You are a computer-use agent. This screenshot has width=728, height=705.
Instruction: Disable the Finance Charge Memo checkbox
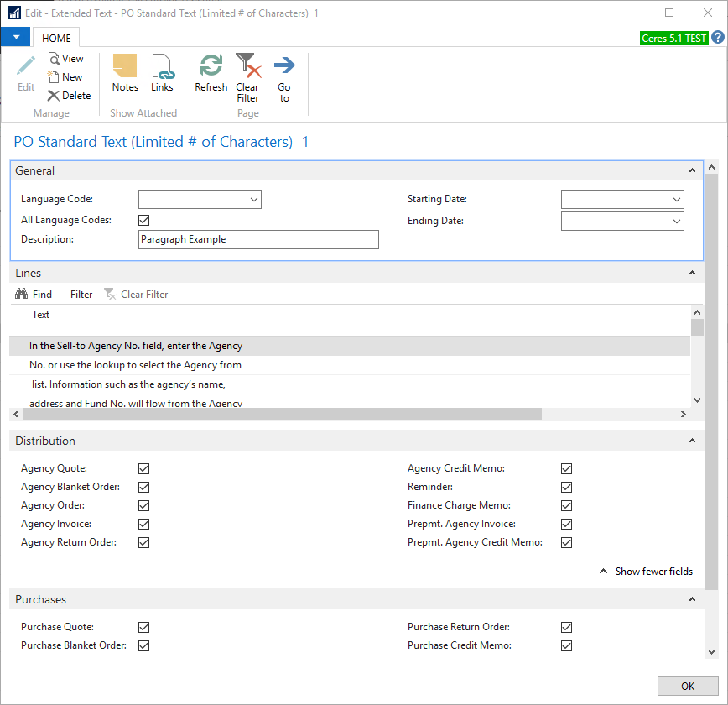[567, 506]
